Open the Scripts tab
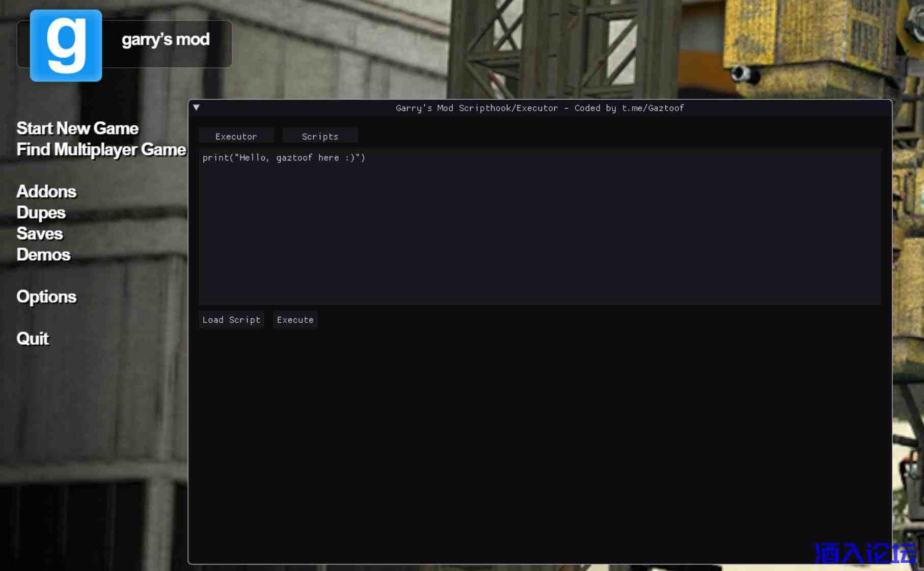Image resolution: width=924 pixels, height=571 pixels. [x=320, y=137]
